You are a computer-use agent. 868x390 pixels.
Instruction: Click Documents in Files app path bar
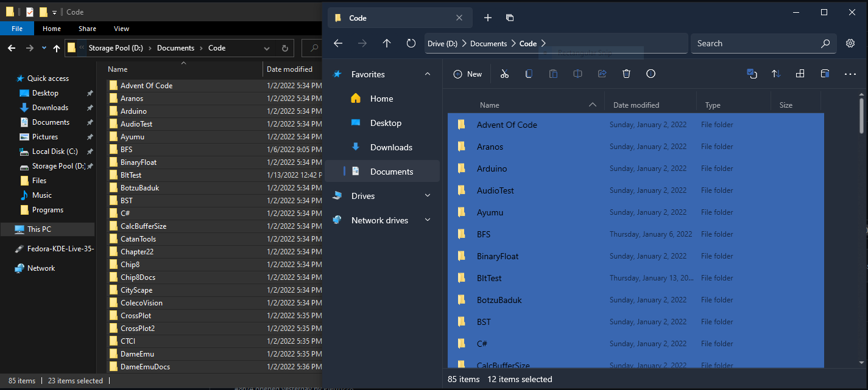[489, 43]
